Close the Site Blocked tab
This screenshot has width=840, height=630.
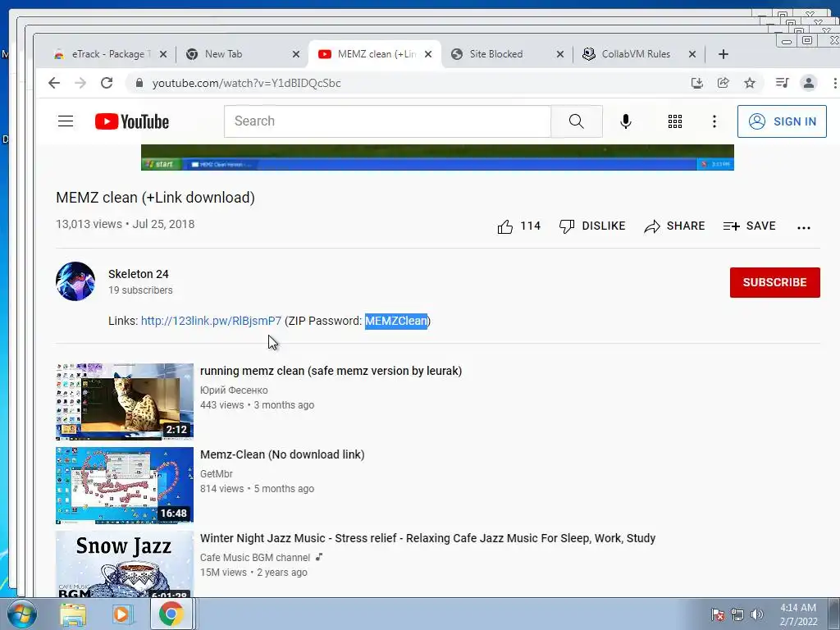coord(559,54)
